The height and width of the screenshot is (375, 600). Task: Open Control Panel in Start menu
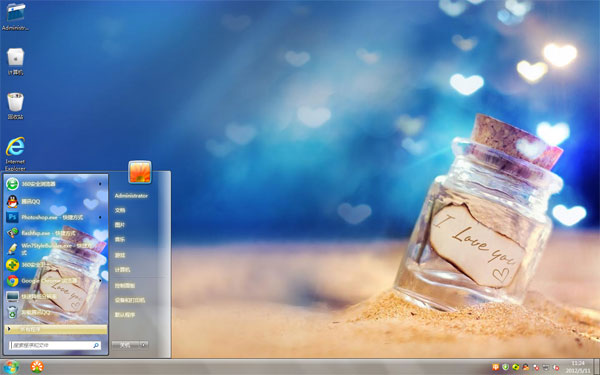coord(125,285)
